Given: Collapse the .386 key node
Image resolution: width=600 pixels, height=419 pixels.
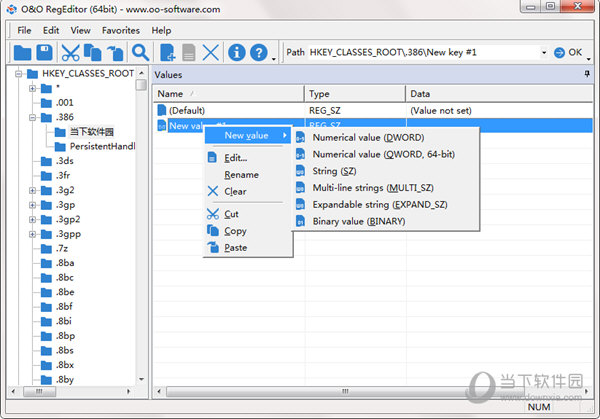Looking at the screenshot, I should 33,117.
